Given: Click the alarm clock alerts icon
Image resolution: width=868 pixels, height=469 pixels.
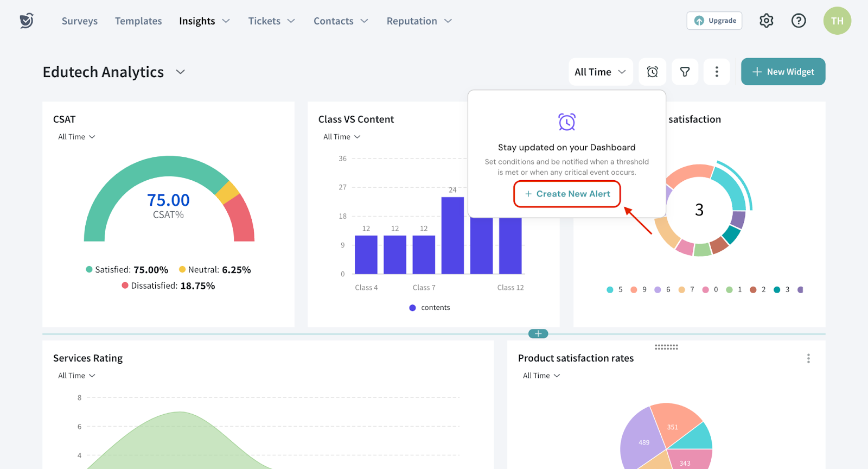Looking at the screenshot, I should click(653, 72).
